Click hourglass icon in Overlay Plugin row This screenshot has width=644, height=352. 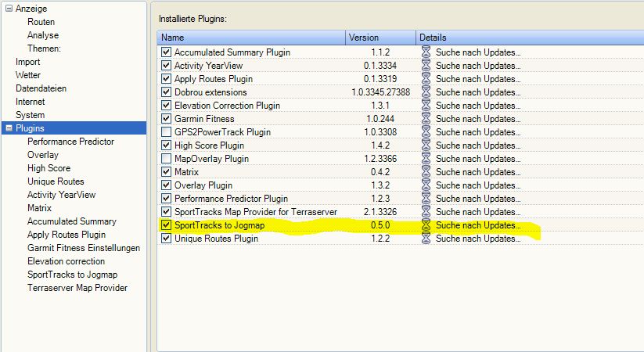click(x=426, y=185)
